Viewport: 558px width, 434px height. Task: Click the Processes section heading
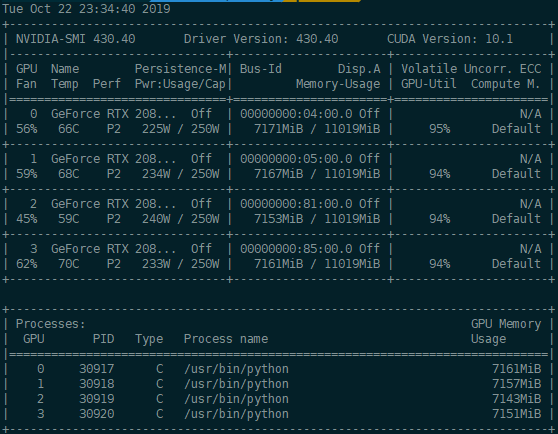[51, 324]
